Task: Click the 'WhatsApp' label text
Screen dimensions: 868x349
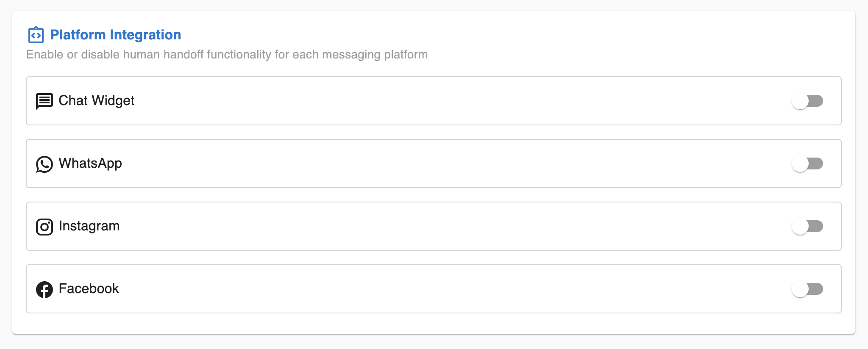Action: coord(90,163)
